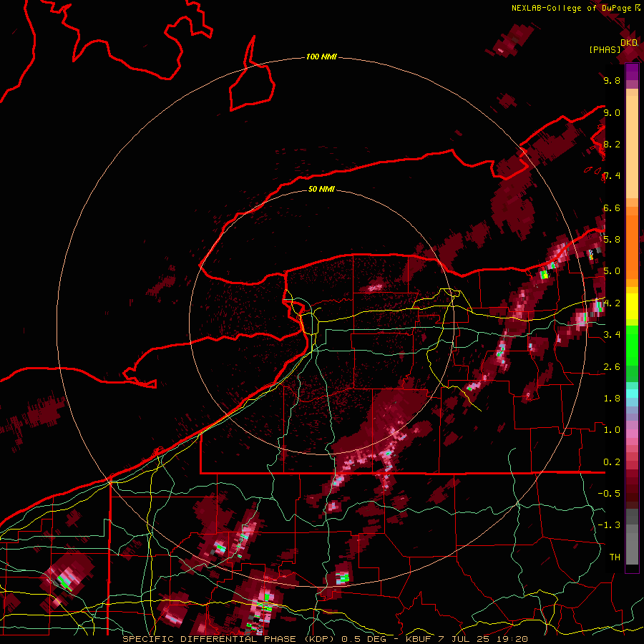Click the 0.2 color scale value
The width and height of the screenshot is (644, 644).
(x=612, y=462)
